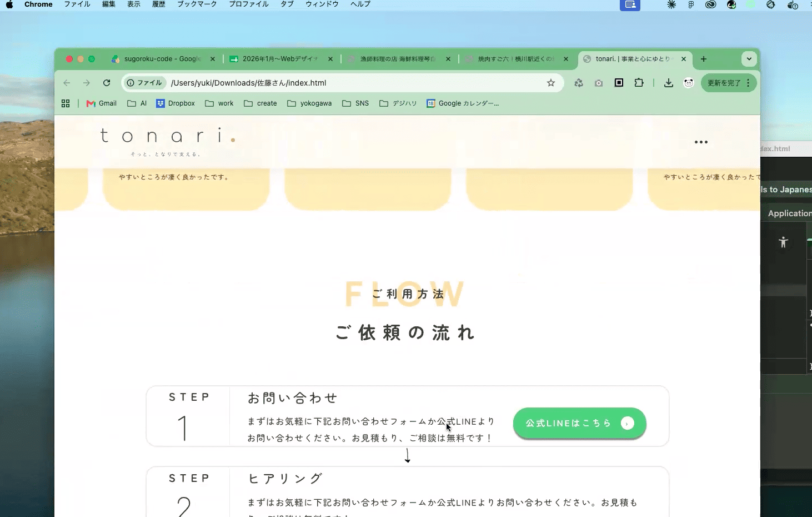This screenshot has width=812, height=517.
Task: Open the Dropbox bookmark
Action: pyautogui.click(x=176, y=103)
